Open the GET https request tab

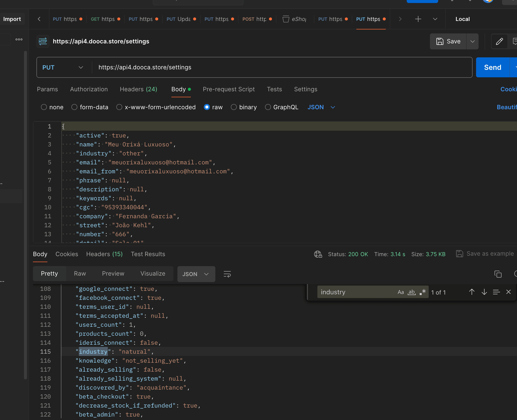(105, 19)
